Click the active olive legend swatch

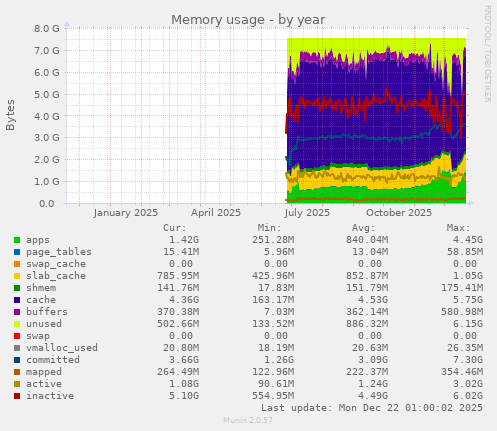[17, 384]
